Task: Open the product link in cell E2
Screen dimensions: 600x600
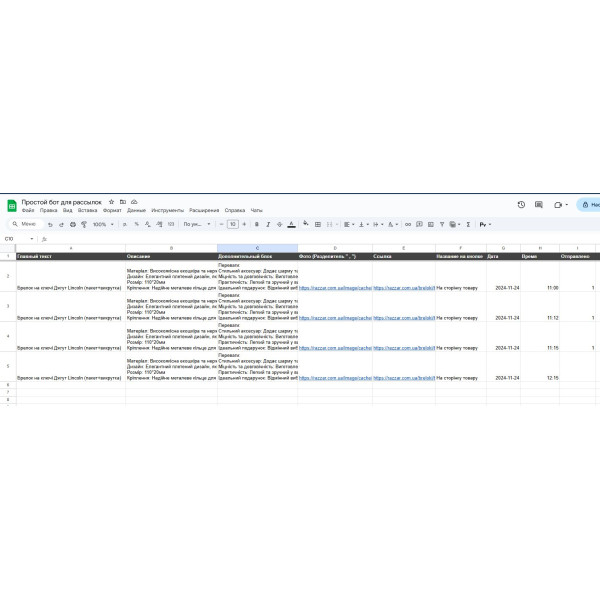Action: click(x=404, y=288)
